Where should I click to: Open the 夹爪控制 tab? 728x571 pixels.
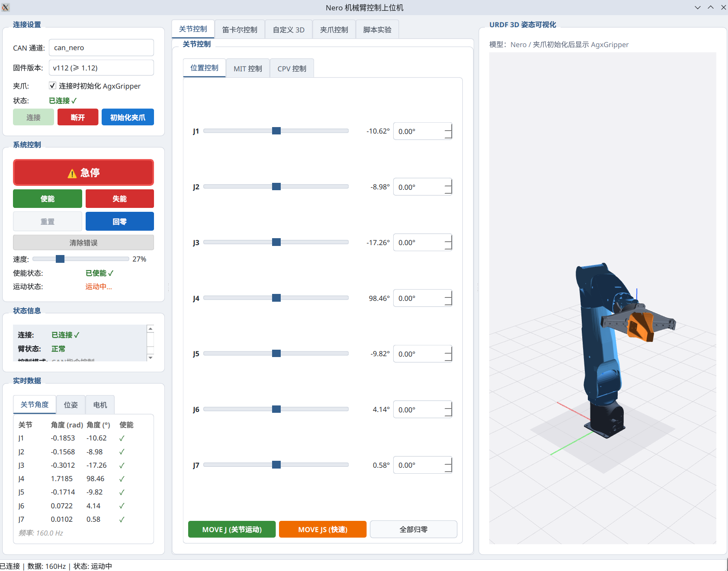click(x=334, y=29)
